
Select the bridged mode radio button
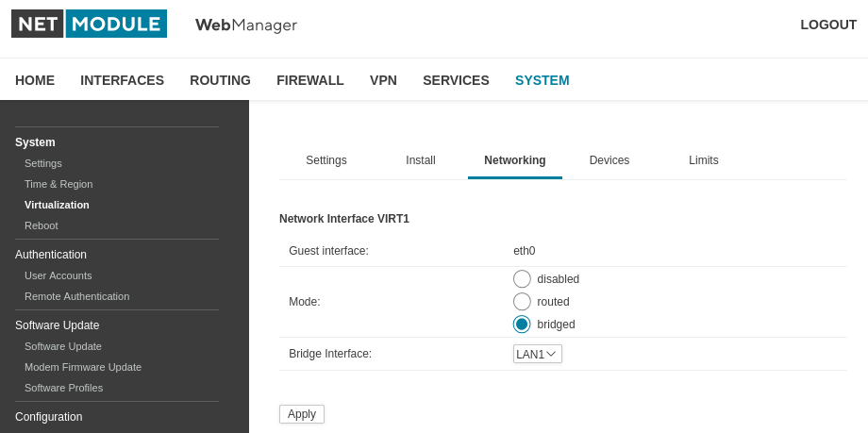522,325
